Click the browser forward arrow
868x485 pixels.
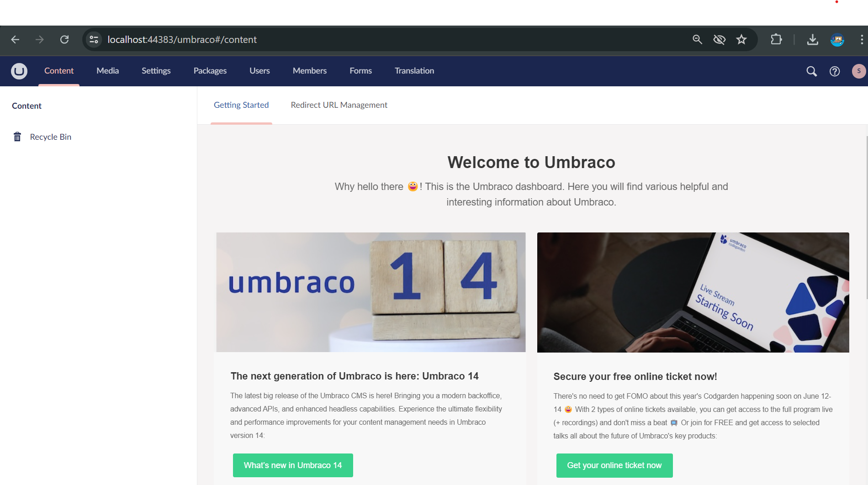(40, 40)
